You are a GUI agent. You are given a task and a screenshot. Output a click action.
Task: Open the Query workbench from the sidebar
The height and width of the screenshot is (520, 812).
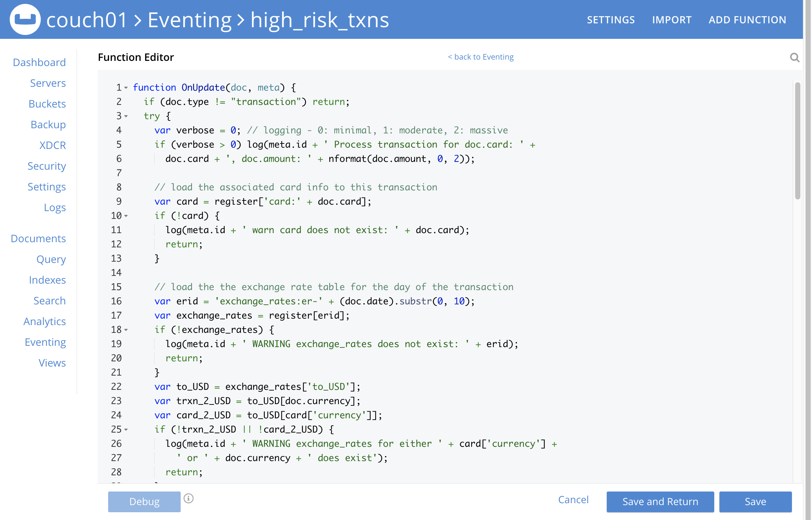pos(51,259)
